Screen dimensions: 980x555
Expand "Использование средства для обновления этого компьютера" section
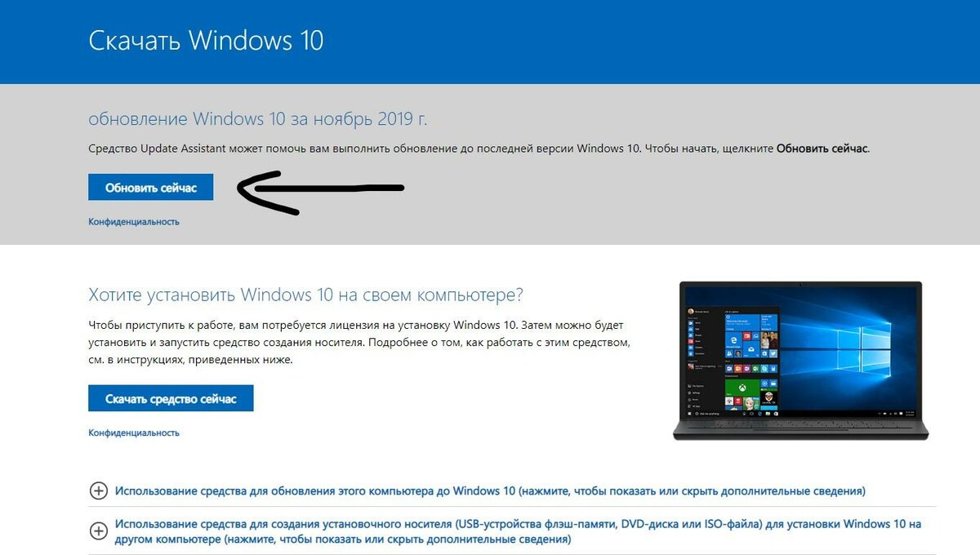click(x=491, y=491)
